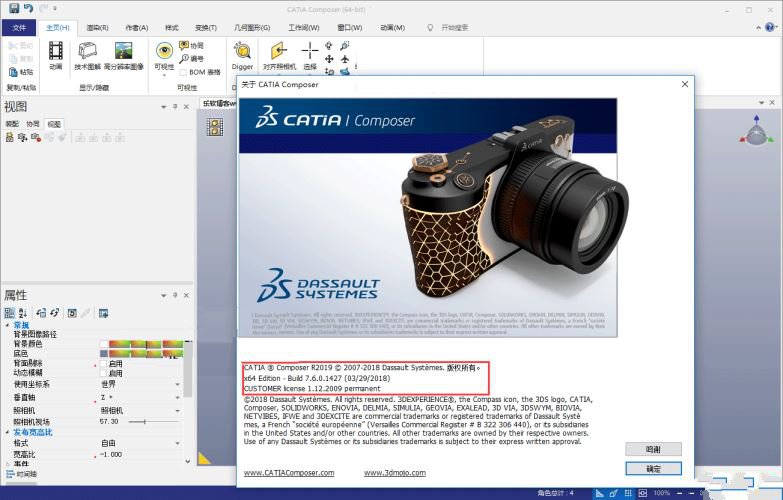
Task: Open the 变换(T) Transform ribbon tab
Action: [x=206, y=27]
